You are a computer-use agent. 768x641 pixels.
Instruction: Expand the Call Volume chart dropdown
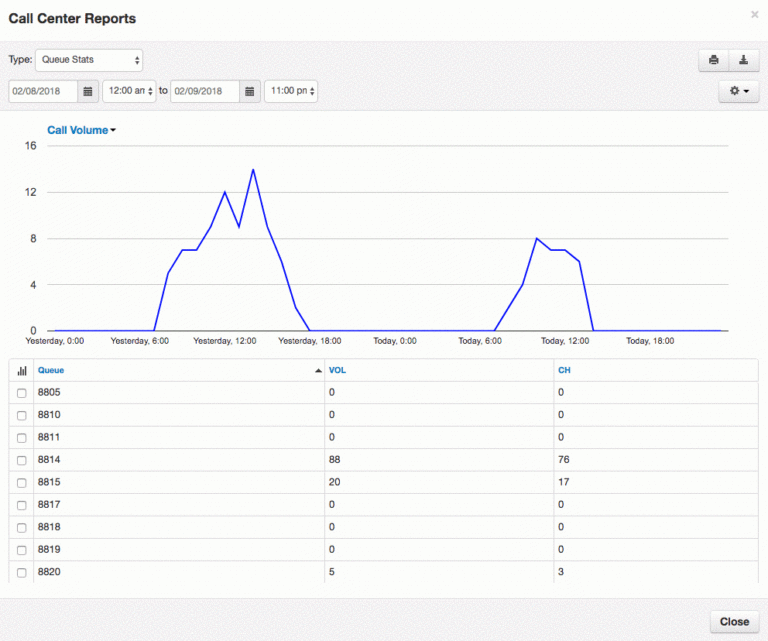(x=82, y=130)
